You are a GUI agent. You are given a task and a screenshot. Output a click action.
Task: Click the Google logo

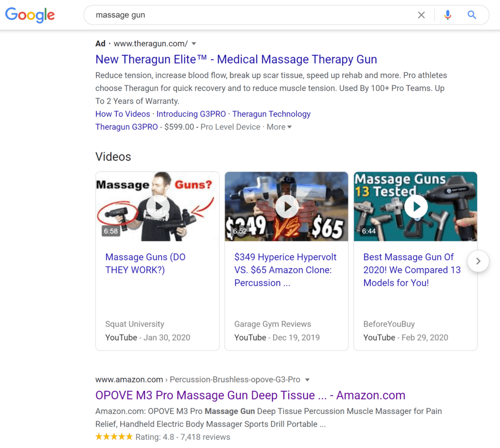tap(30, 15)
